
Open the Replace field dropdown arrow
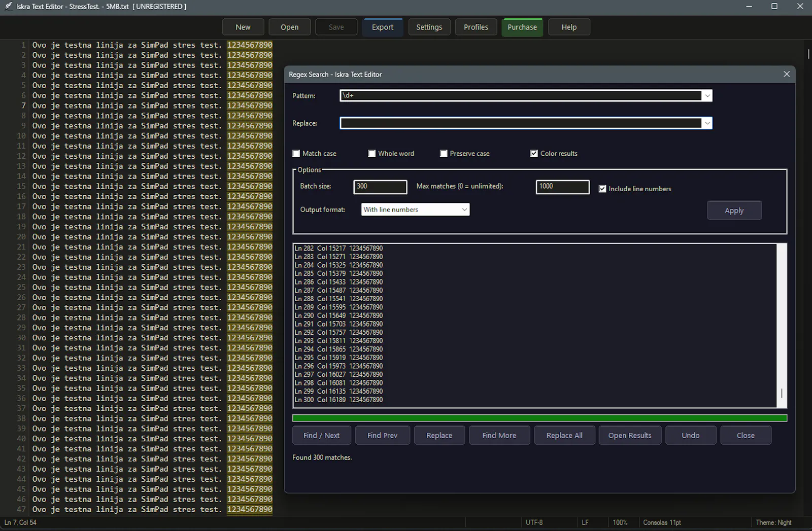pos(707,123)
